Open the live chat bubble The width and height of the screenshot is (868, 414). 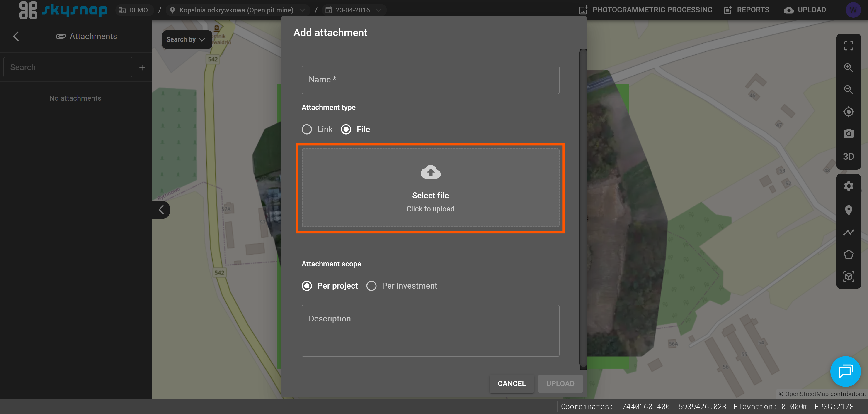point(845,371)
